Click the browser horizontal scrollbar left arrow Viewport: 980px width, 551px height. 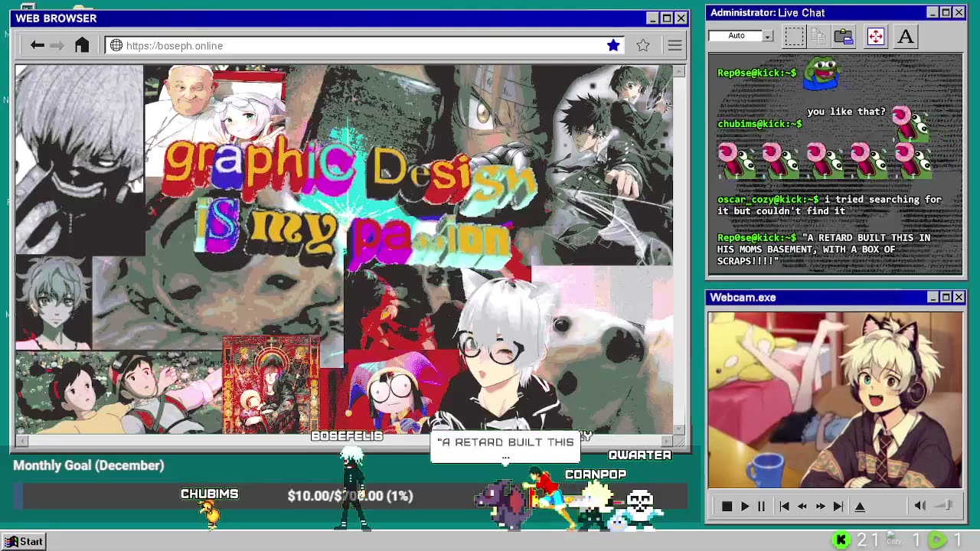pos(21,441)
